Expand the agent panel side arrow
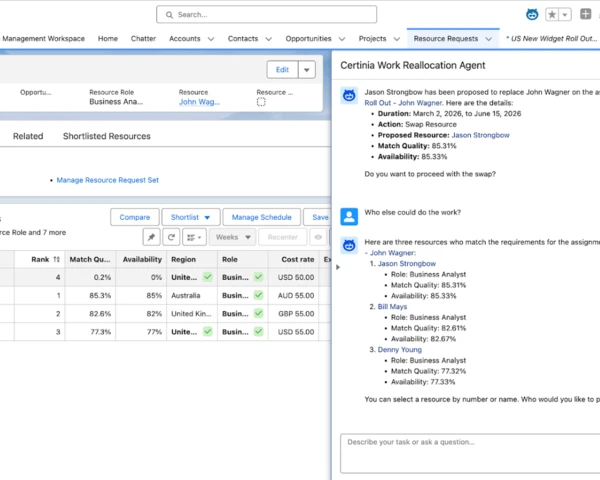600x480 pixels. click(x=338, y=267)
